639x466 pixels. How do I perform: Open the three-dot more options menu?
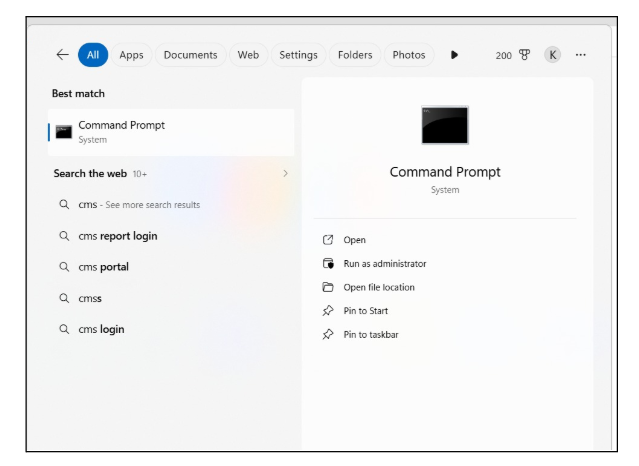click(x=581, y=55)
